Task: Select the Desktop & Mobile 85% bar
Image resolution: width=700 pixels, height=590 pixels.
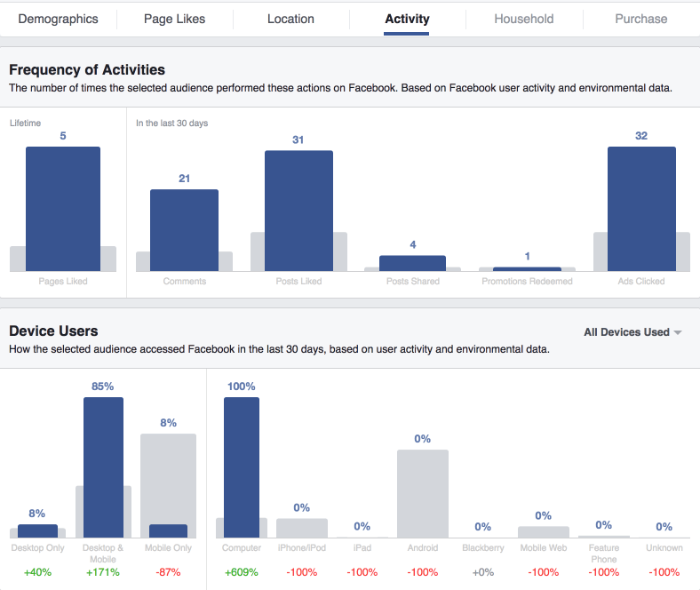Action: tap(103, 466)
